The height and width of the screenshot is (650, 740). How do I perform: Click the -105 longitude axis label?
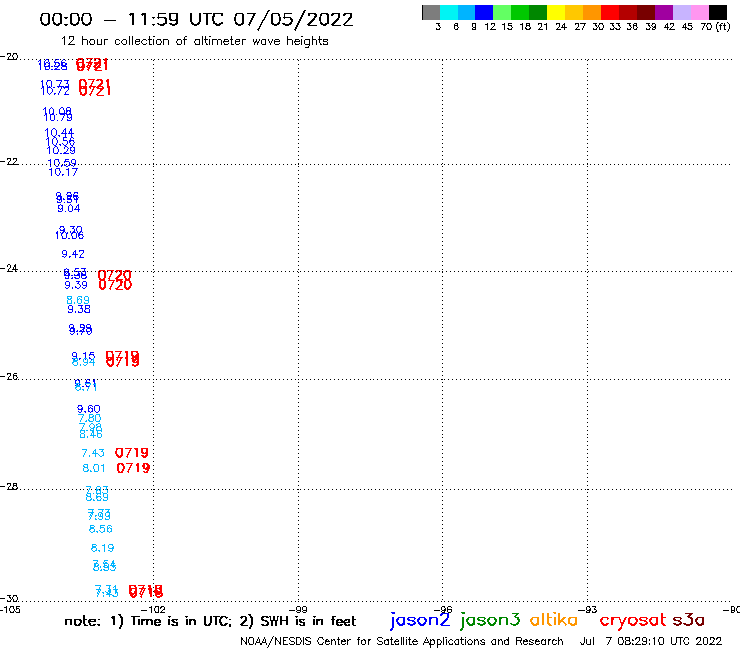(x=10, y=609)
